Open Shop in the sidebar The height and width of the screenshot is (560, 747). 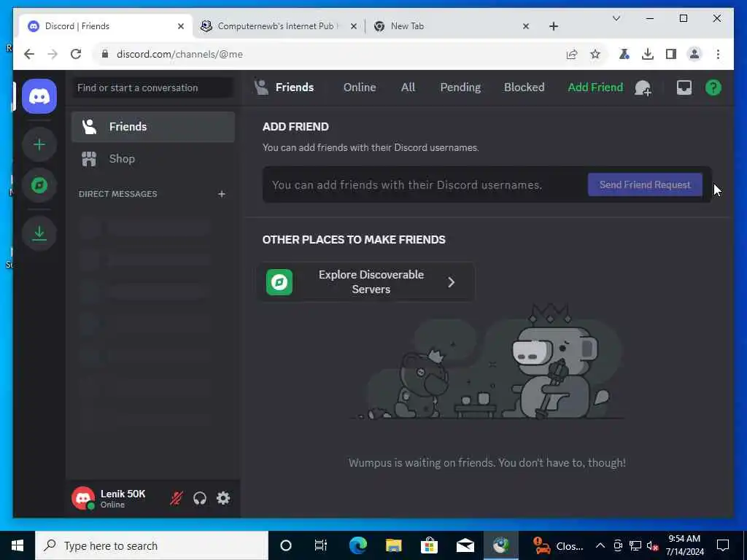(153, 158)
